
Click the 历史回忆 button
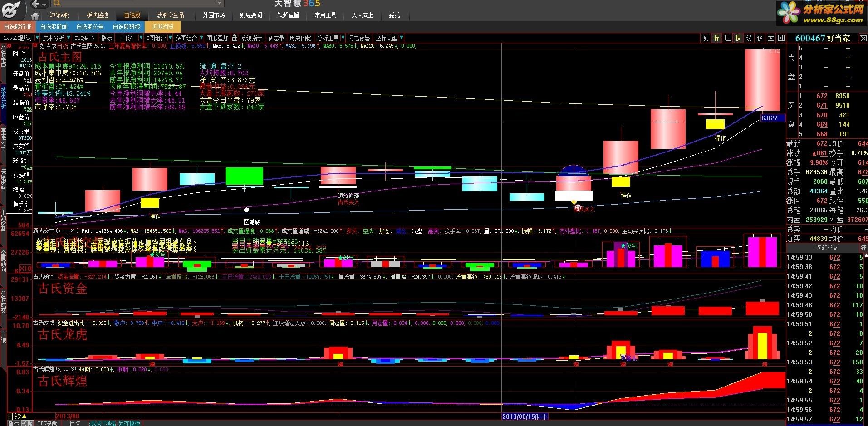[x=300, y=38]
